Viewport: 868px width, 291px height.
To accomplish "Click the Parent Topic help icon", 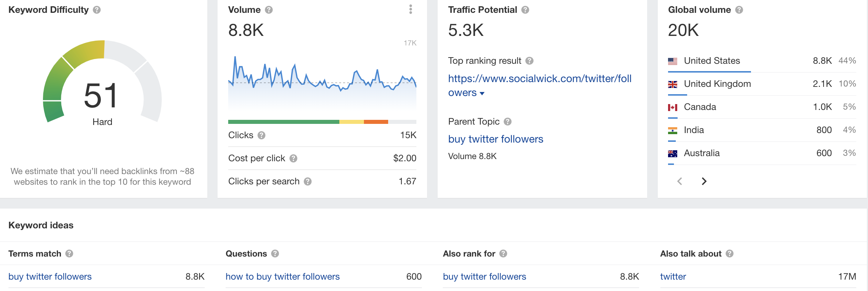I will 508,122.
